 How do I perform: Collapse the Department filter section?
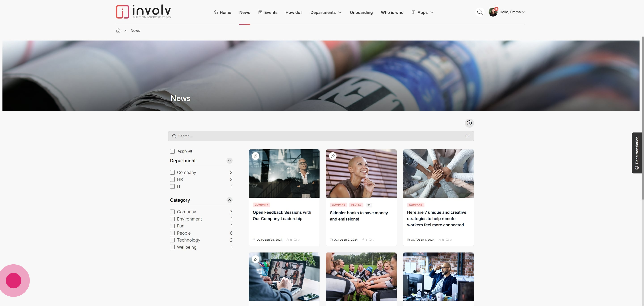coord(229,161)
